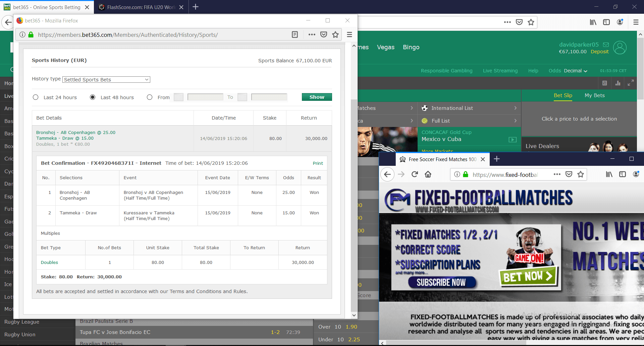Bookmark star in fixed-football window
The height and width of the screenshot is (346, 644).
tap(581, 174)
